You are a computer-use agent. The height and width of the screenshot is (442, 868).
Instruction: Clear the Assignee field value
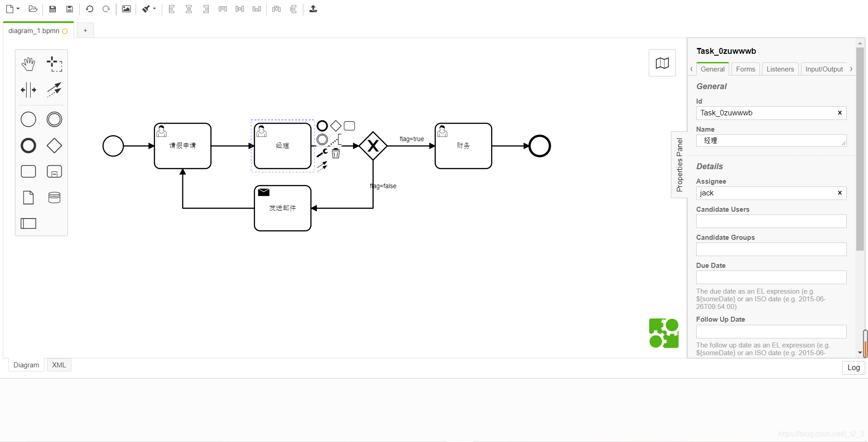point(840,193)
